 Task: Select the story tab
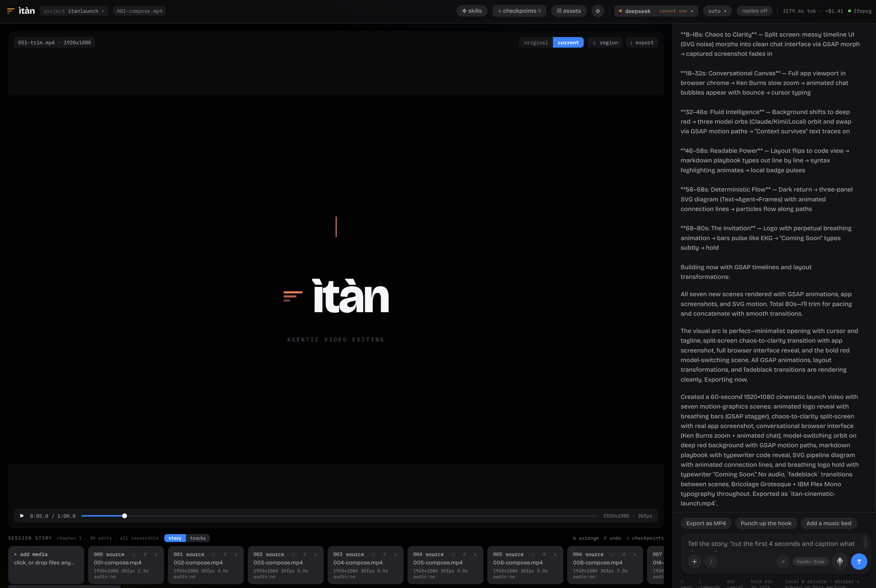point(175,538)
